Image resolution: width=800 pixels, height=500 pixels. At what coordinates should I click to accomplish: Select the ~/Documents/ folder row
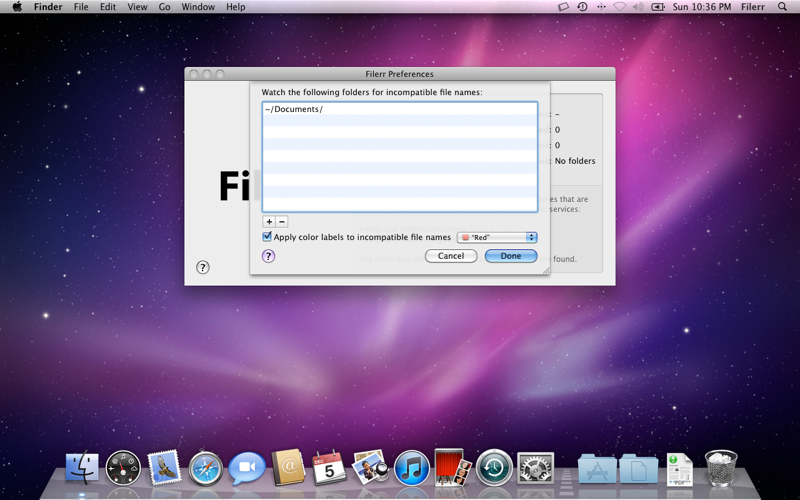click(x=400, y=109)
